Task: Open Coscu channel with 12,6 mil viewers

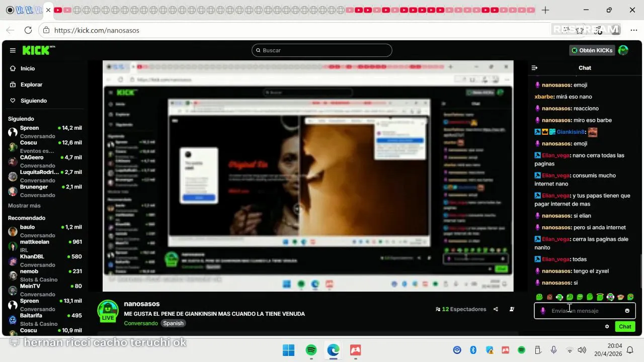Action: (45, 146)
